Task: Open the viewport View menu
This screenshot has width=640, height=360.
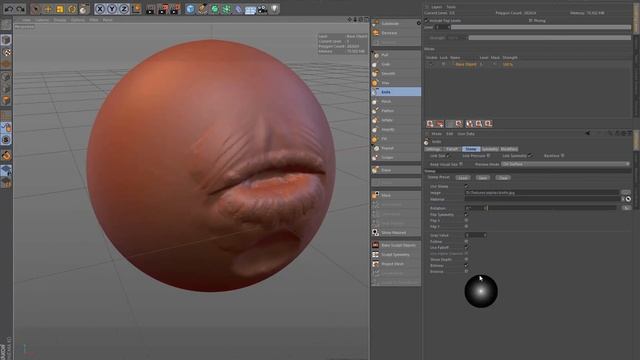Action: (27, 20)
